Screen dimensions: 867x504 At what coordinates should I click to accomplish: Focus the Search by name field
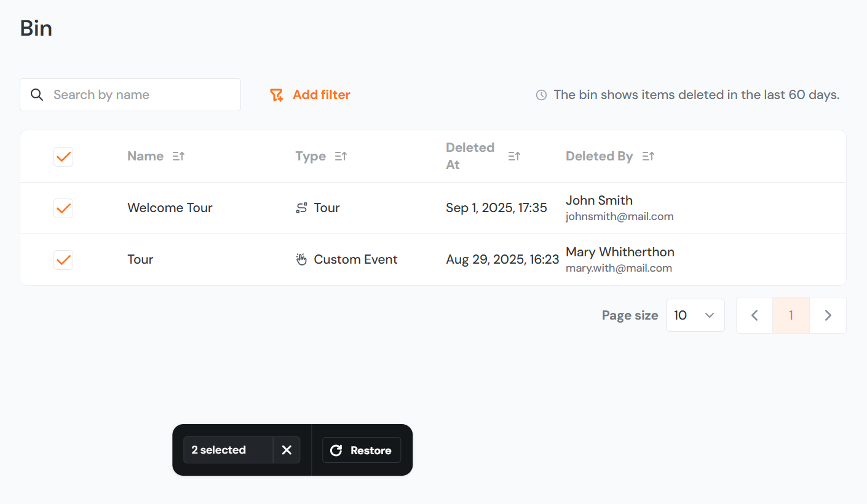tap(130, 95)
